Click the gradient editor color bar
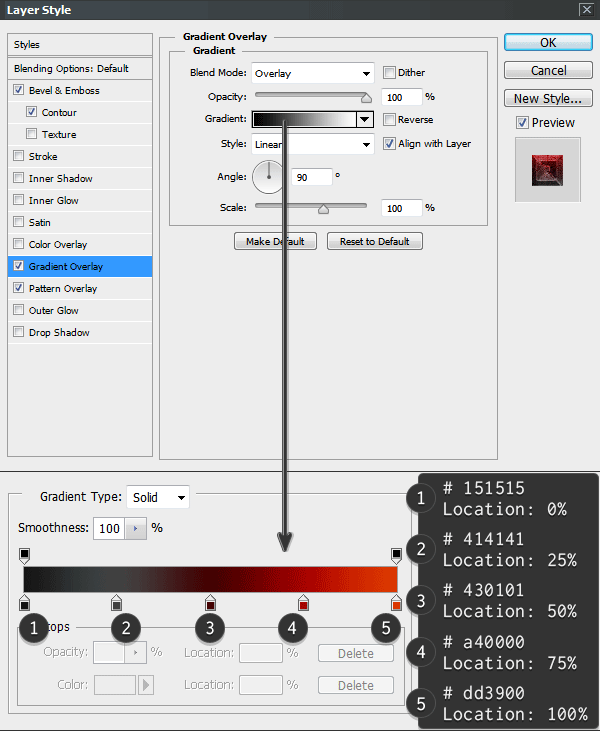The height and width of the screenshot is (731, 600). pos(211,579)
